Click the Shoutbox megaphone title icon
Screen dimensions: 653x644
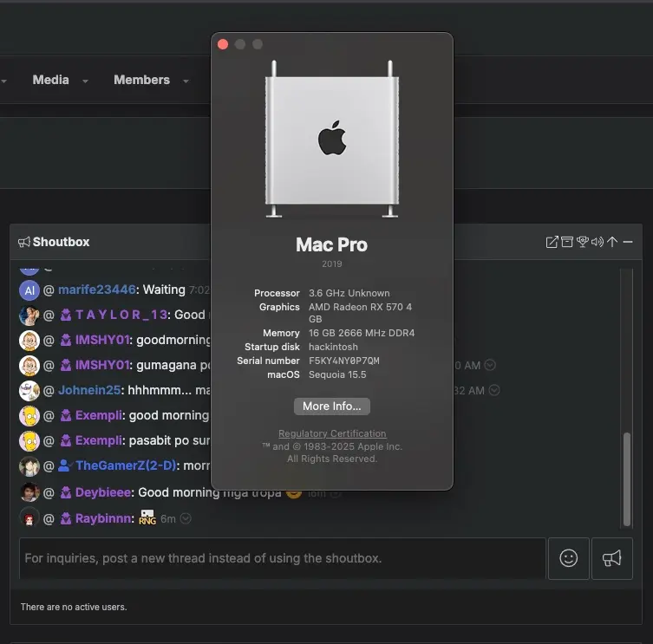tap(23, 242)
